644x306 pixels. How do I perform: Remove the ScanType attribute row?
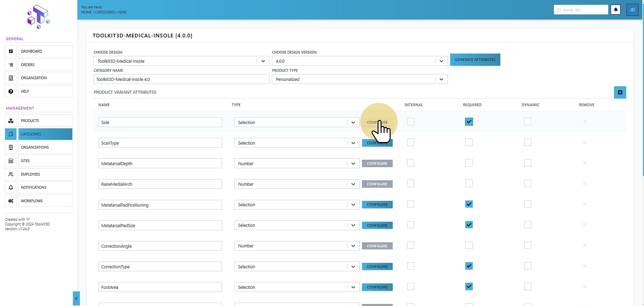click(585, 143)
